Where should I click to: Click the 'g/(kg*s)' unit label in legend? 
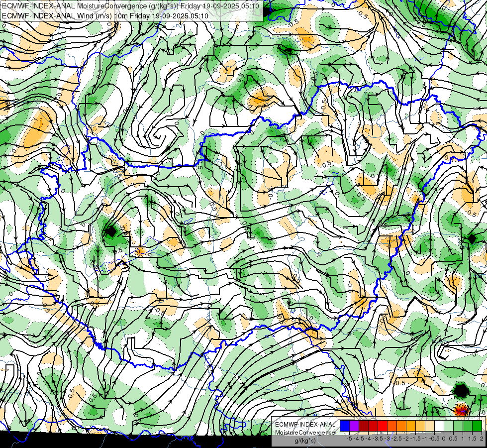tap(305, 441)
